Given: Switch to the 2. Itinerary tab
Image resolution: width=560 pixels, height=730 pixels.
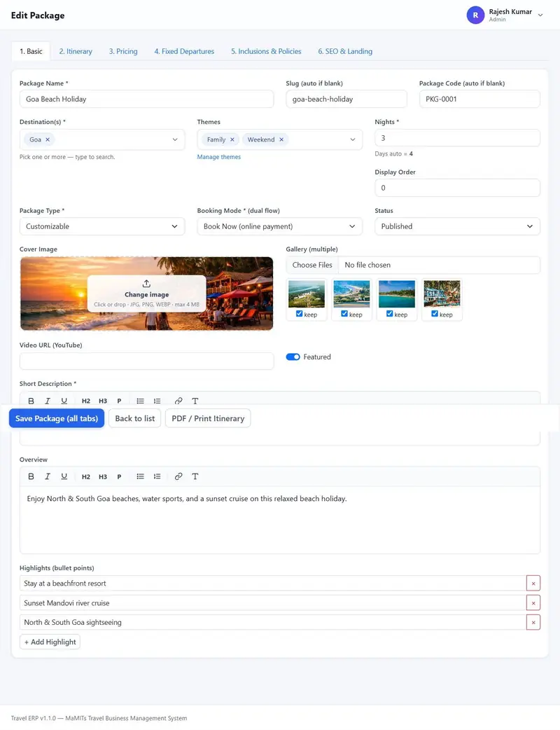Looking at the screenshot, I should coord(76,51).
